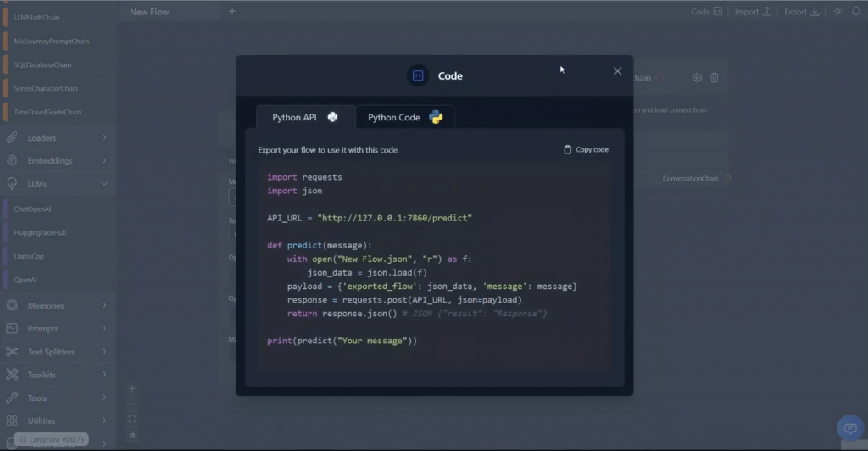Open the chat bubble button
This screenshot has height=451, width=868.
[850, 428]
